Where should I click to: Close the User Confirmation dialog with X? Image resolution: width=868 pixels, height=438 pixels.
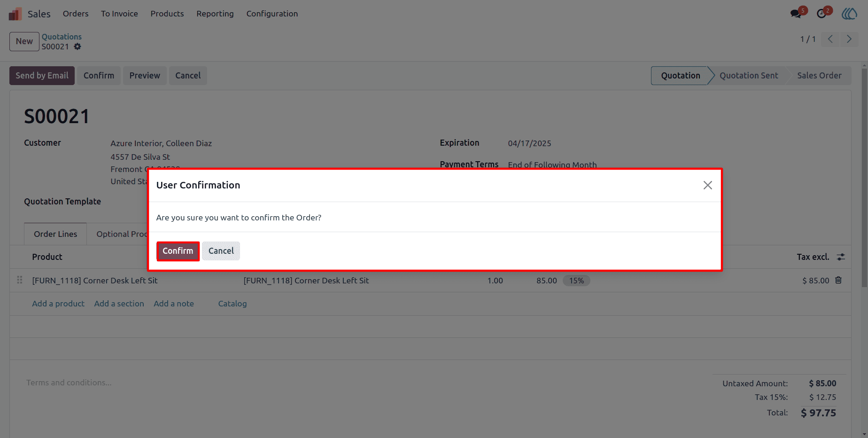pyautogui.click(x=707, y=185)
